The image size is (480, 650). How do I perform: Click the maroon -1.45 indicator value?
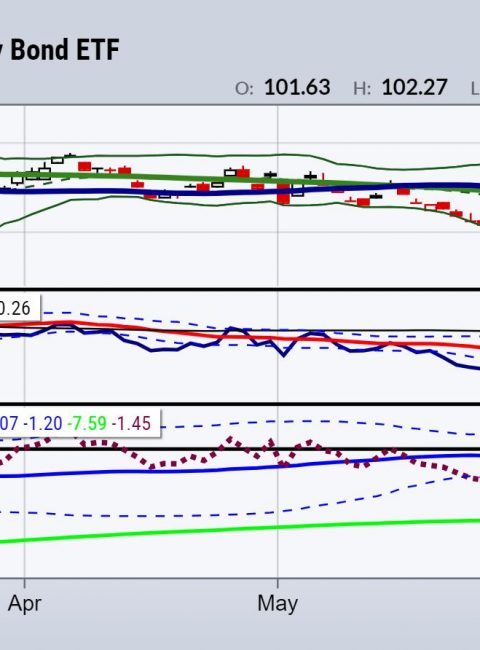[x=131, y=424]
